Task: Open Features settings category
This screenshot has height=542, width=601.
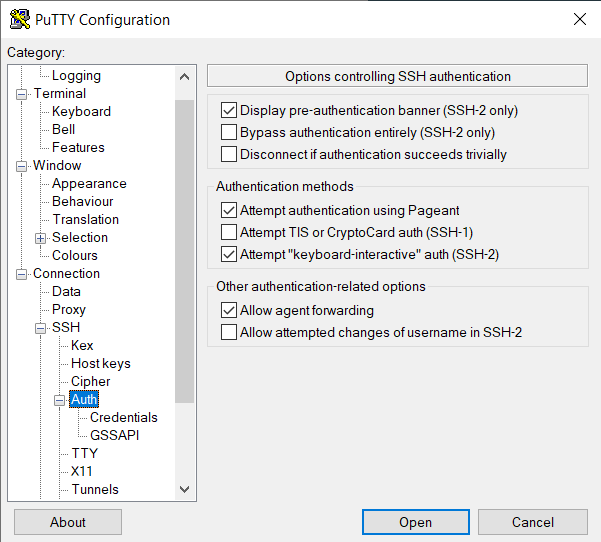Action: (78, 147)
